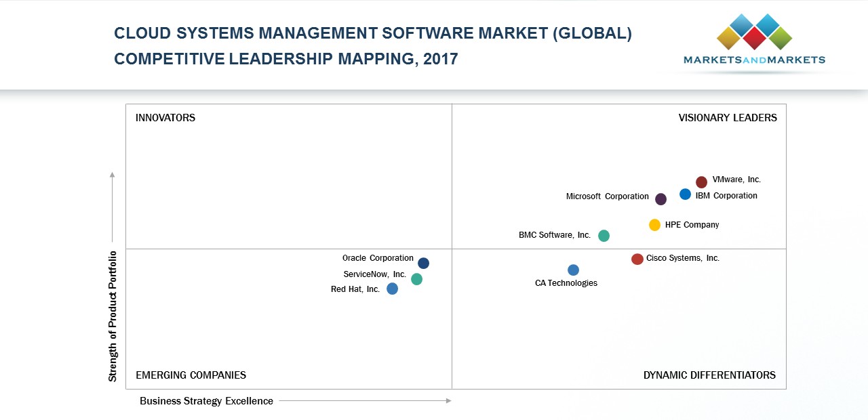Click the MarketsandMarkets logo
This screenshot has height=420, width=868.
754,42
